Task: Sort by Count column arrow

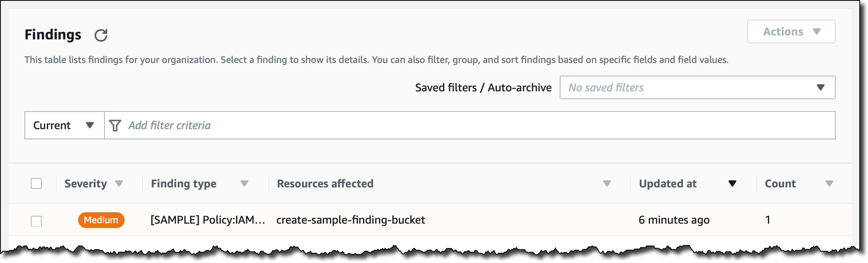Action: click(x=829, y=183)
